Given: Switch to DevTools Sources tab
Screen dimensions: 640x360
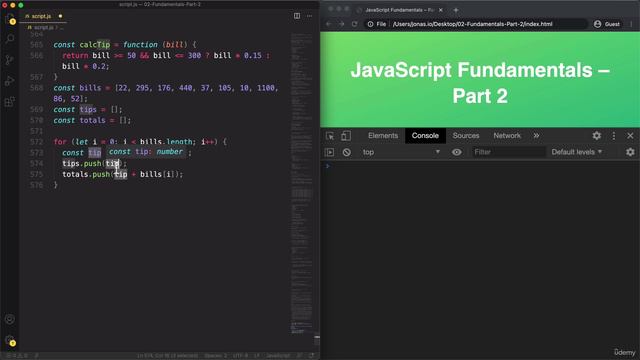Looking at the screenshot, I should click(466, 136).
